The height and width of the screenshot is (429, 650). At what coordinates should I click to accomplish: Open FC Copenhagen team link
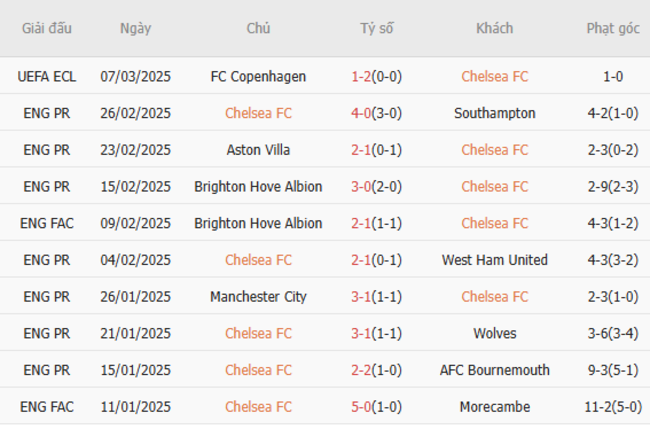point(258,76)
